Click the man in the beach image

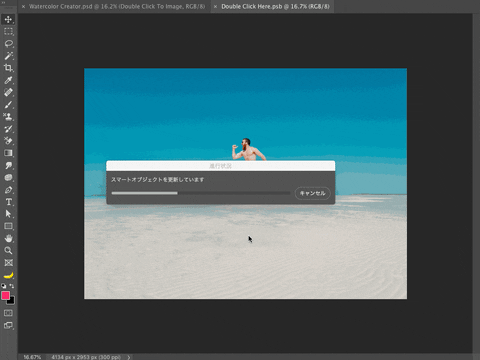coord(248,150)
